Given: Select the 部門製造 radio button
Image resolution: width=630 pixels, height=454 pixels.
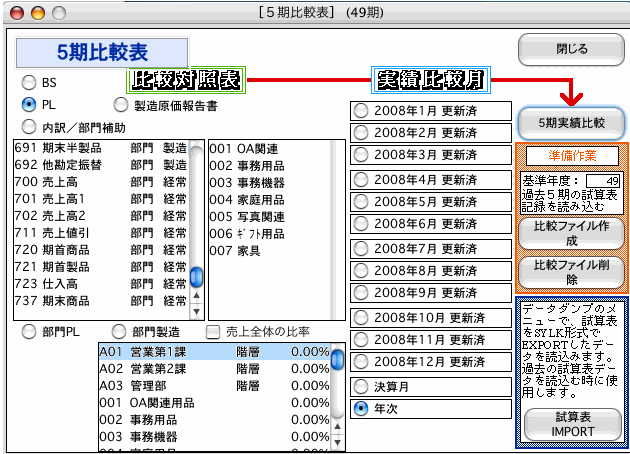Looking at the screenshot, I should tap(120, 332).
